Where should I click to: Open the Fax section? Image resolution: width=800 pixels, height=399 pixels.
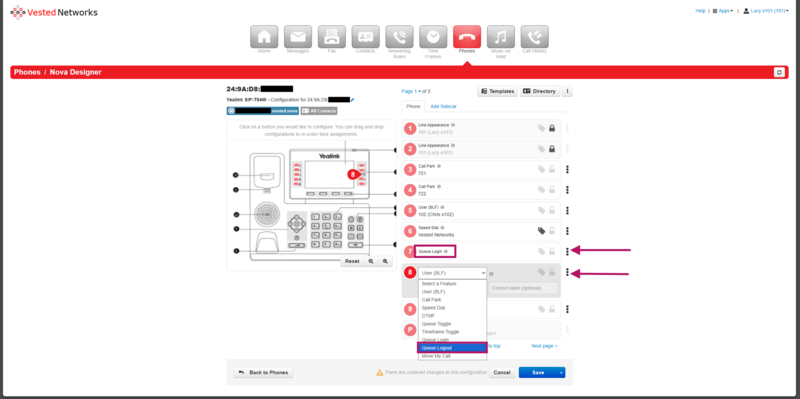coord(332,37)
